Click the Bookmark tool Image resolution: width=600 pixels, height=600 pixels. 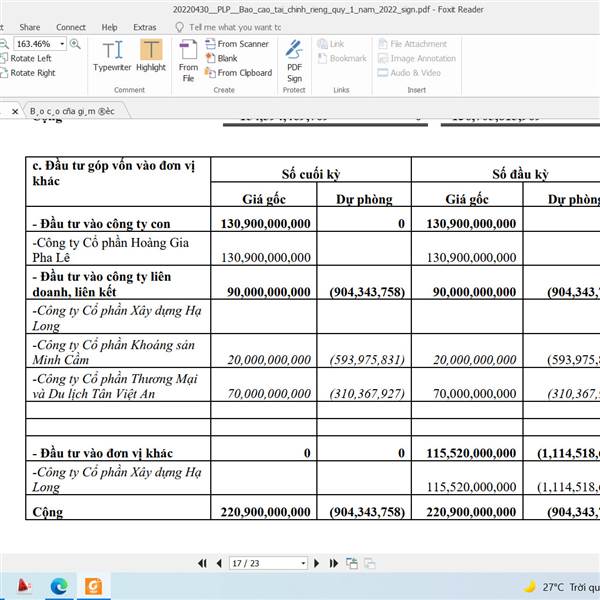pos(342,58)
